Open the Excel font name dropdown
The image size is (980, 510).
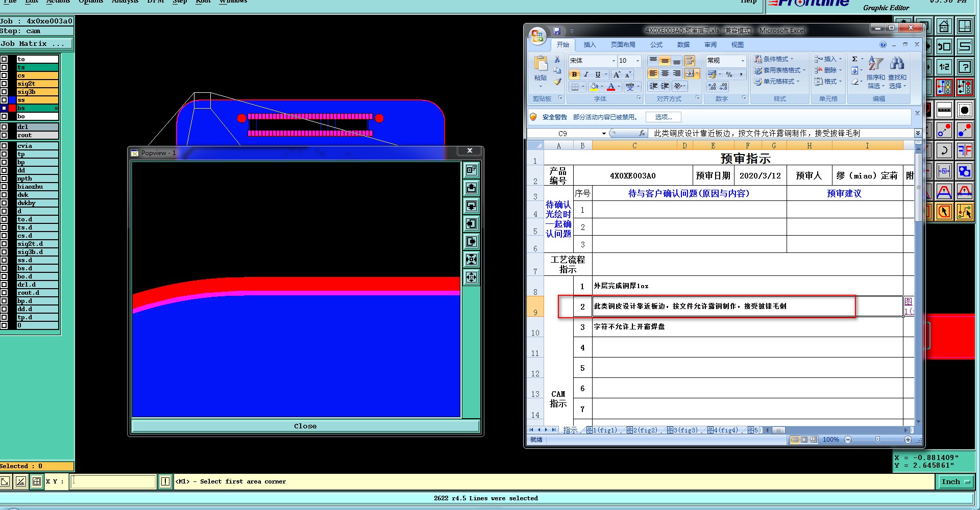(x=614, y=61)
